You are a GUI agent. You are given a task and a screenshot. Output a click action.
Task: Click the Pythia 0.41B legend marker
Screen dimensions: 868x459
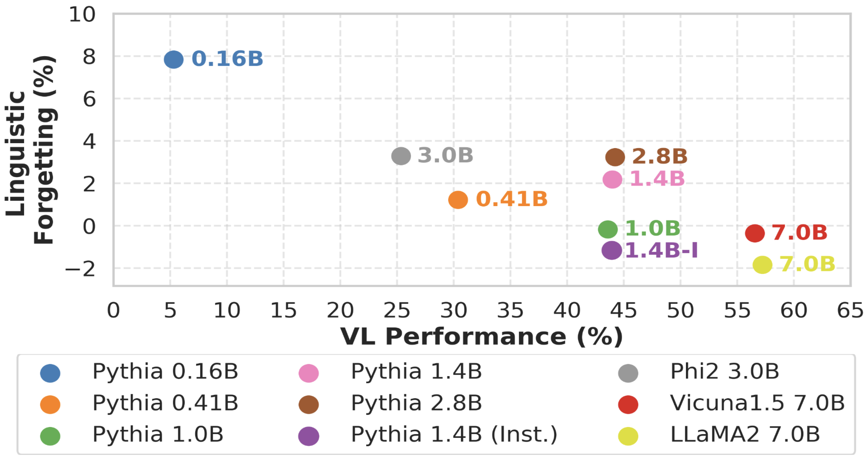[50, 405]
